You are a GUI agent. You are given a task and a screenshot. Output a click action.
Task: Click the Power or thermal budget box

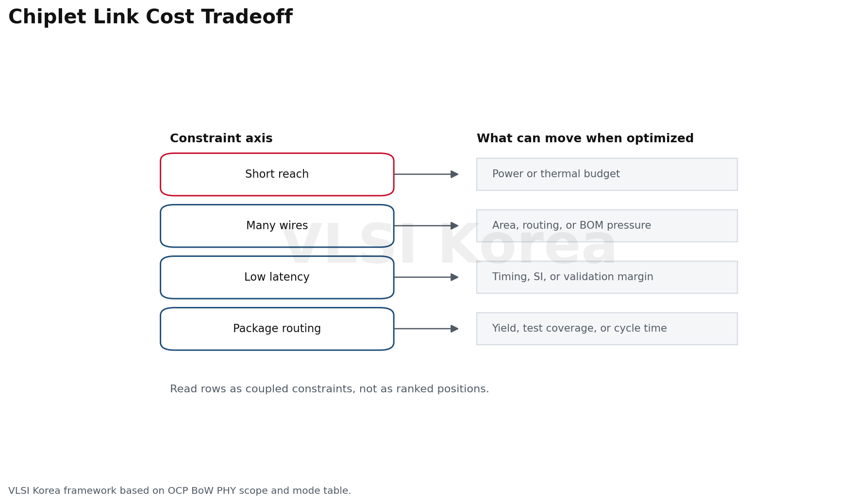(607, 174)
